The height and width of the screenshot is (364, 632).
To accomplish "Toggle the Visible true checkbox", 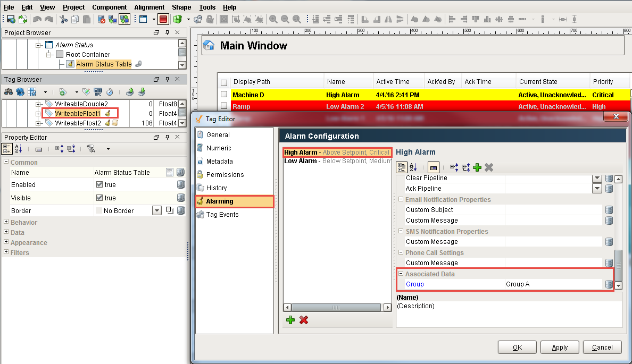I will coord(99,198).
